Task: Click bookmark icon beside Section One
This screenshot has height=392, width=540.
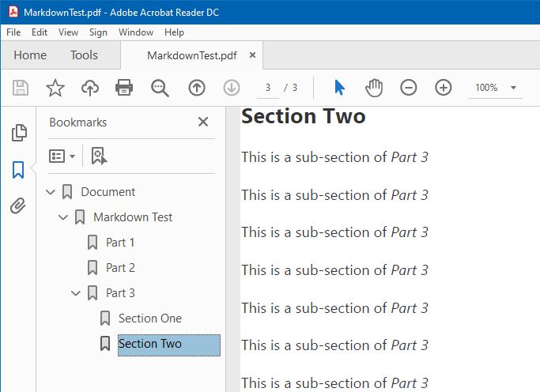Action: (x=105, y=318)
